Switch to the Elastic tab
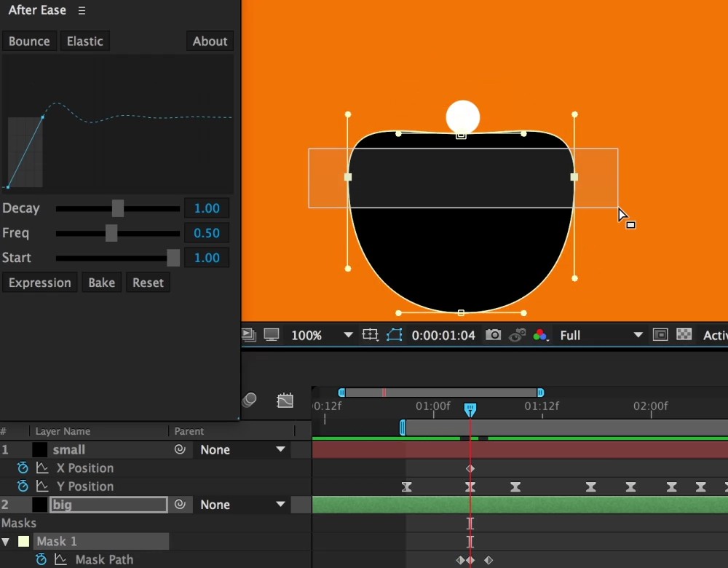Screen dimensions: 728x568 tap(85, 42)
